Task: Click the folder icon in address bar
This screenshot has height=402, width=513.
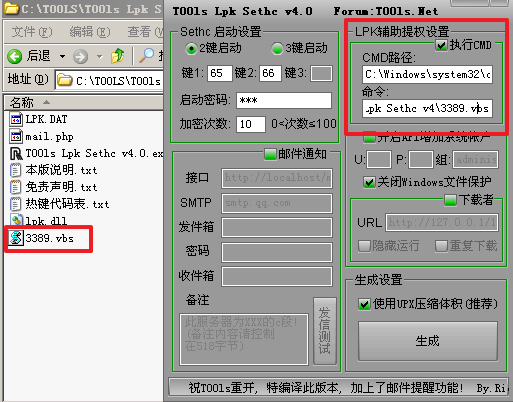Action: coord(65,80)
